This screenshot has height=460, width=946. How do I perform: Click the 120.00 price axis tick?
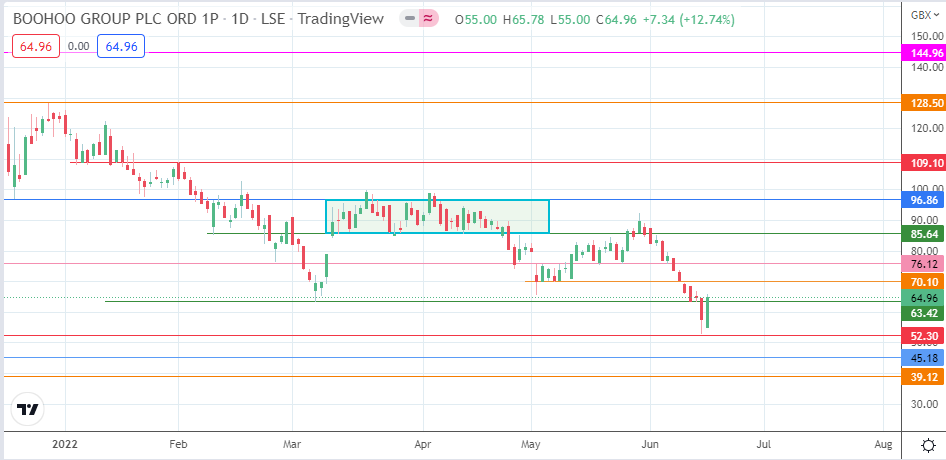(x=927, y=128)
